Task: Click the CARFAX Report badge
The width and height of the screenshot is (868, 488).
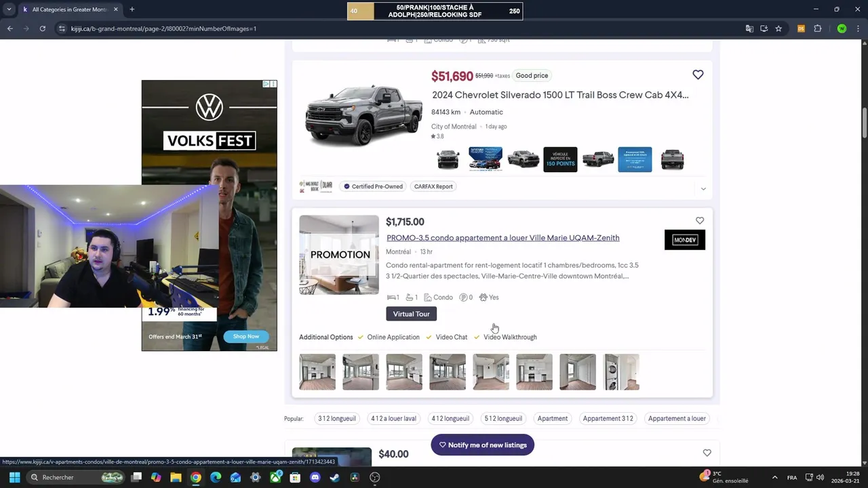Action: (x=433, y=186)
